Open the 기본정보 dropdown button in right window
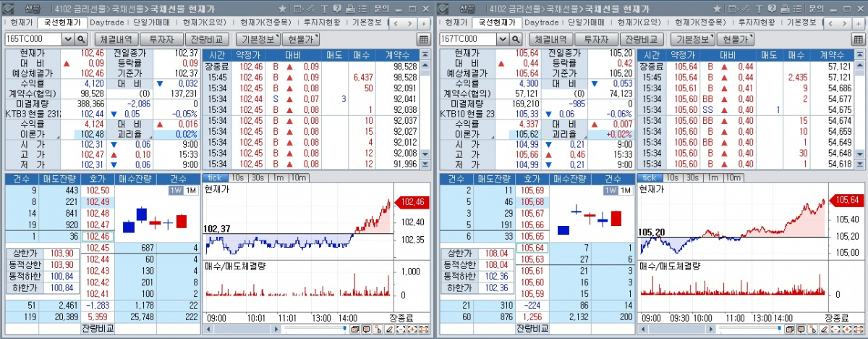 (x=692, y=39)
